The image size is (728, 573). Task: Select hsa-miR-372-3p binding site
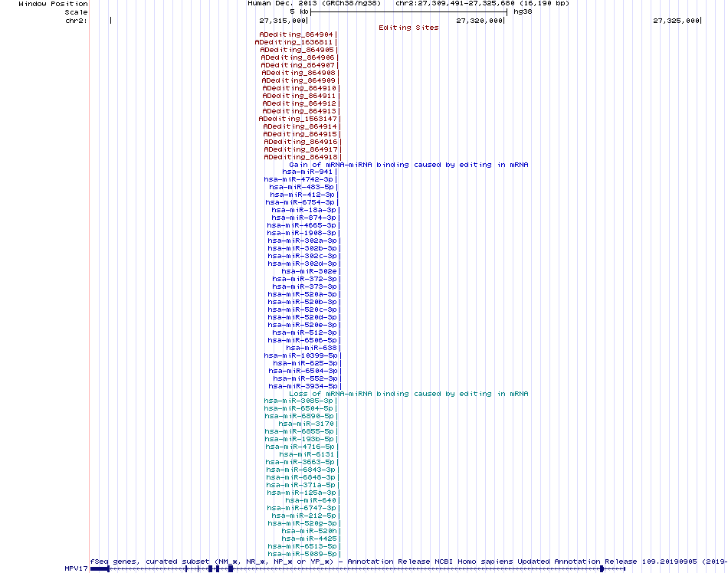tap(304, 279)
